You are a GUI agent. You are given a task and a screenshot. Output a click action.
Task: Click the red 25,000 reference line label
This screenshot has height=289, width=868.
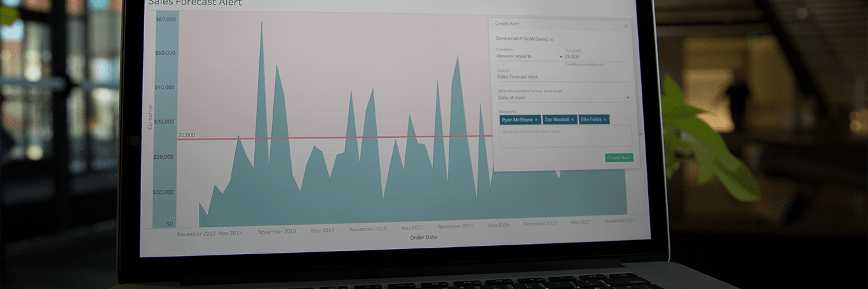[186, 135]
